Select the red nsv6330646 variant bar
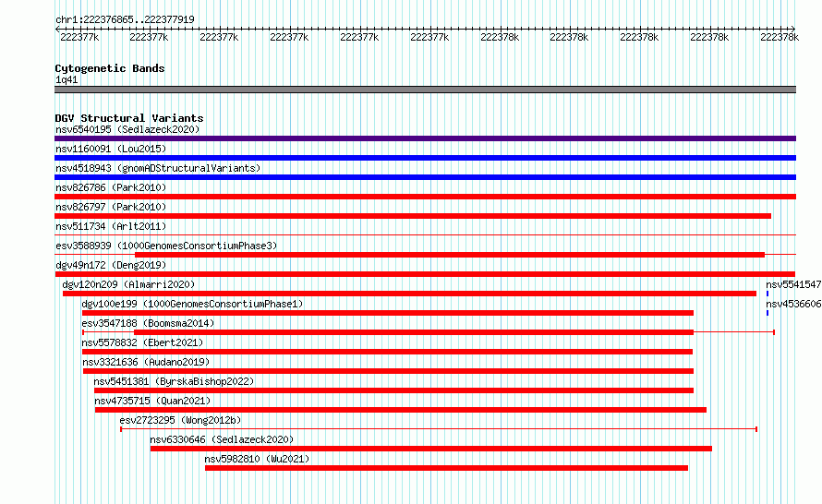Image resolution: width=822 pixels, height=504 pixels. click(x=431, y=449)
